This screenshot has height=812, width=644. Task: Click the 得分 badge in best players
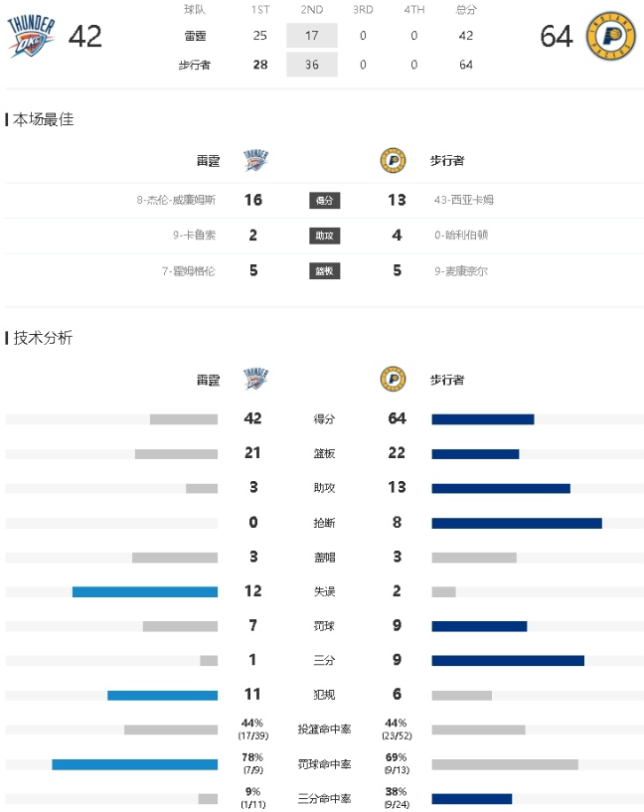(325, 201)
